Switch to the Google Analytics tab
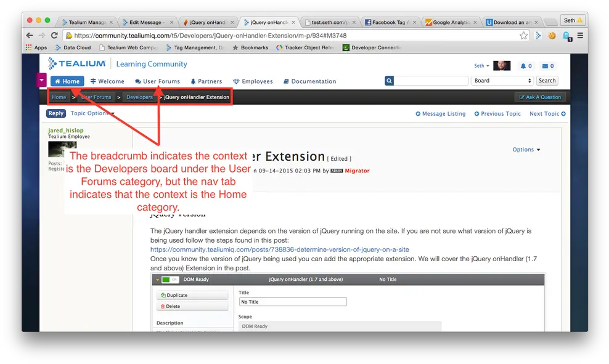The height and width of the screenshot is (364, 609). [451, 23]
